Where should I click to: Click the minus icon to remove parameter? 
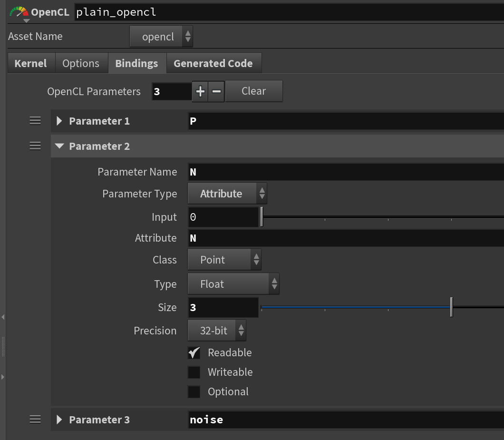point(216,91)
